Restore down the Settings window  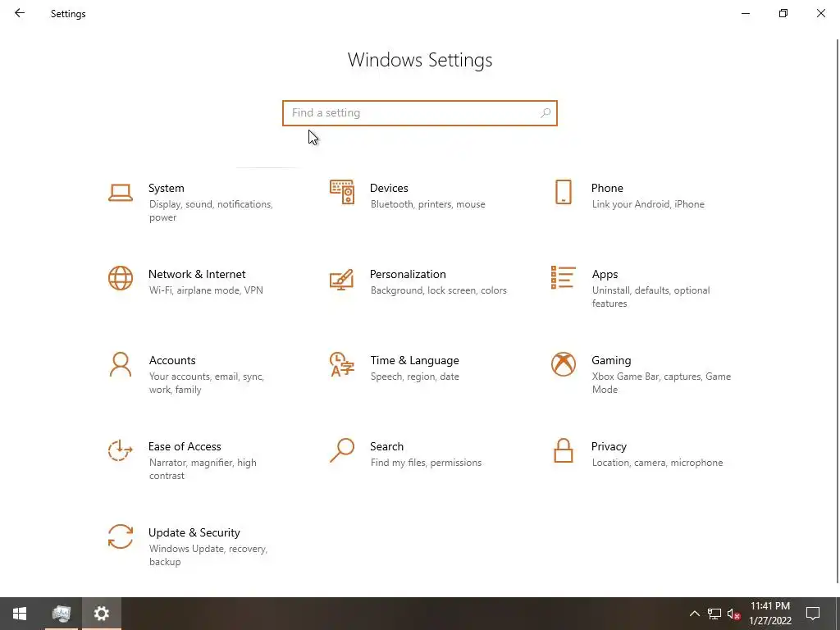tap(783, 13)
